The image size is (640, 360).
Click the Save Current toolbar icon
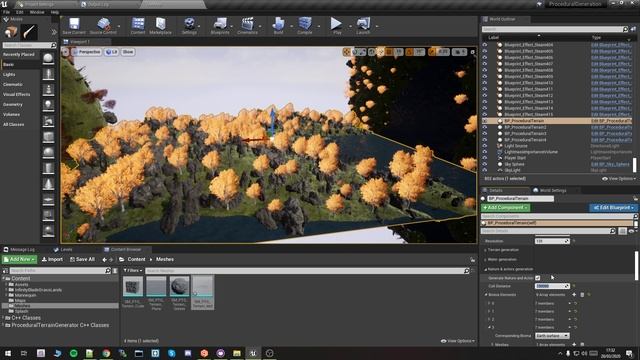(x=74, y=26)
